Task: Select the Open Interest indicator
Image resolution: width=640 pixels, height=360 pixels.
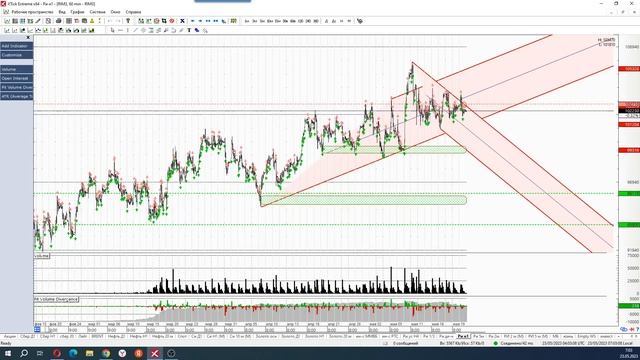Action: pyautogui.click(x=16, y=78)
